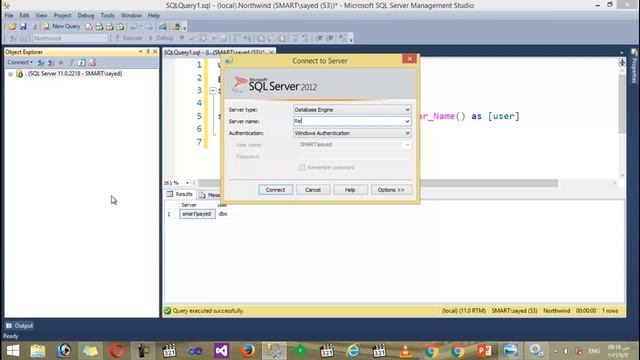The height and width of the screenshot is (360, 640).
Task: Select the smart\sayed cell in results grid
Action: (x=197, y=214)
